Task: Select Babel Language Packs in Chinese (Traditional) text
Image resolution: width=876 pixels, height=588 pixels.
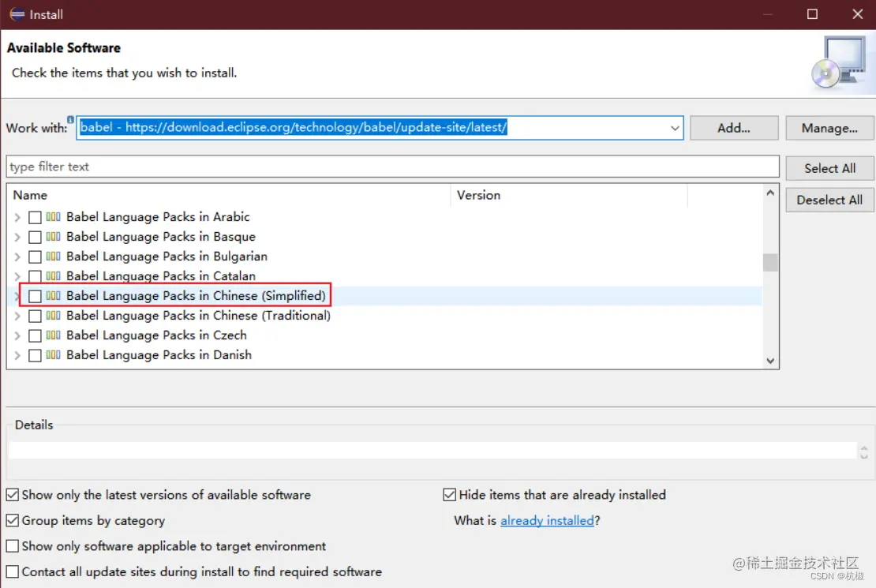Action: (198, 315)
